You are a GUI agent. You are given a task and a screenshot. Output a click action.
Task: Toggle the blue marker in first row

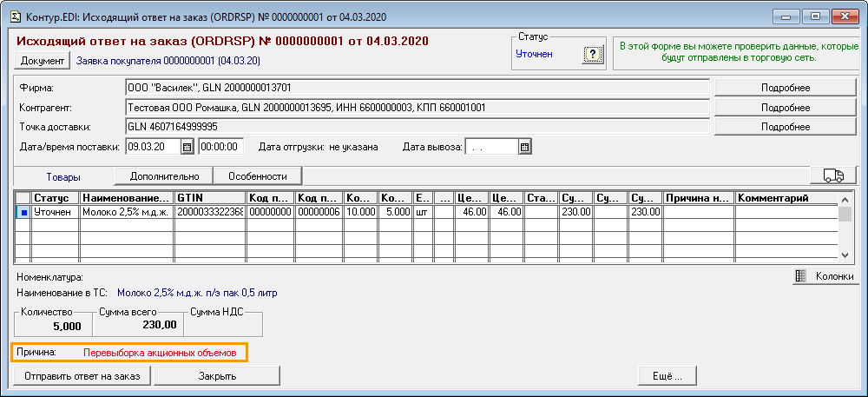[x=23, y=211]
